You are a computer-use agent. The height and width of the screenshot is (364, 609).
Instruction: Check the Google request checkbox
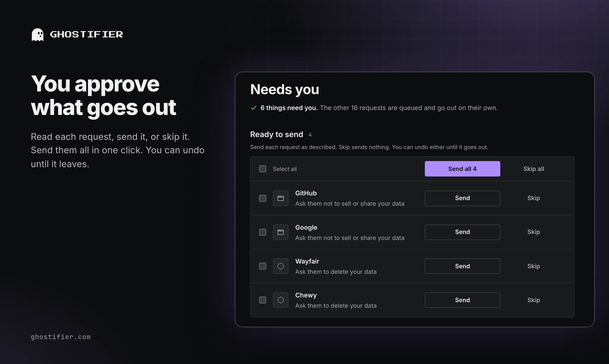click(x=263, y=232)
